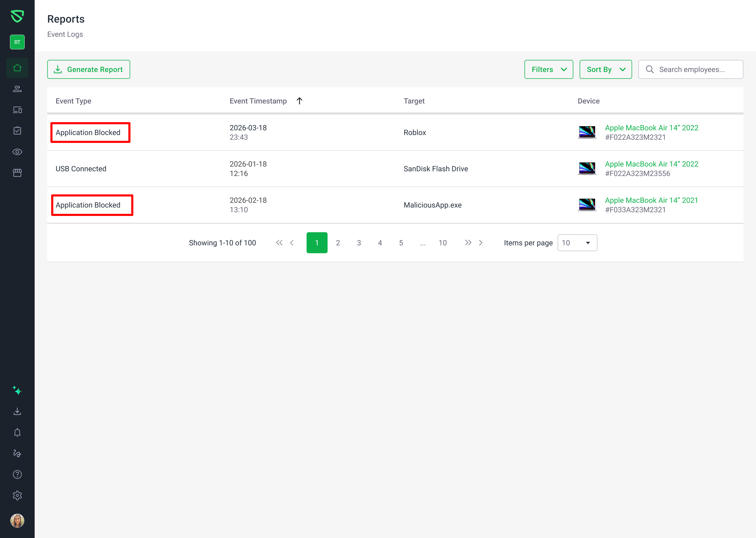Go to page 10 in pagination

tap(443, 243)
